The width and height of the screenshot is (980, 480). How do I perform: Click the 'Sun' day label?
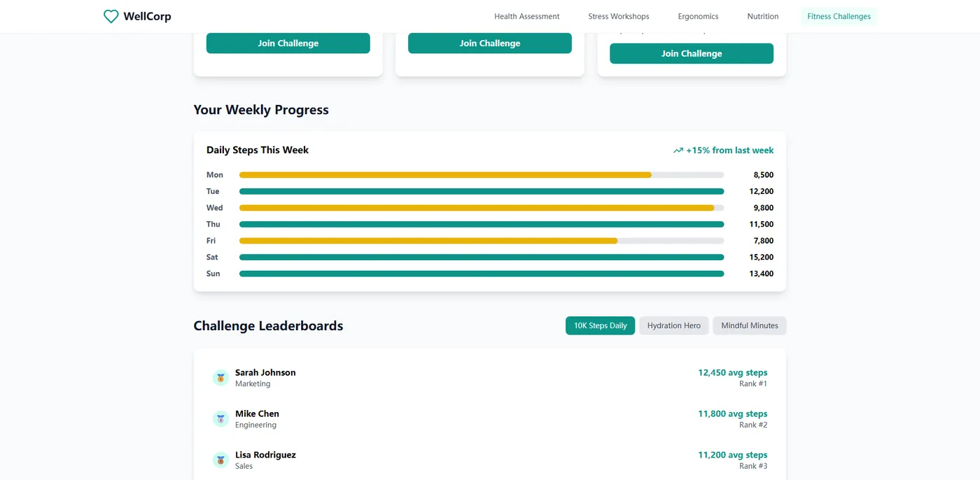(213, 274)
